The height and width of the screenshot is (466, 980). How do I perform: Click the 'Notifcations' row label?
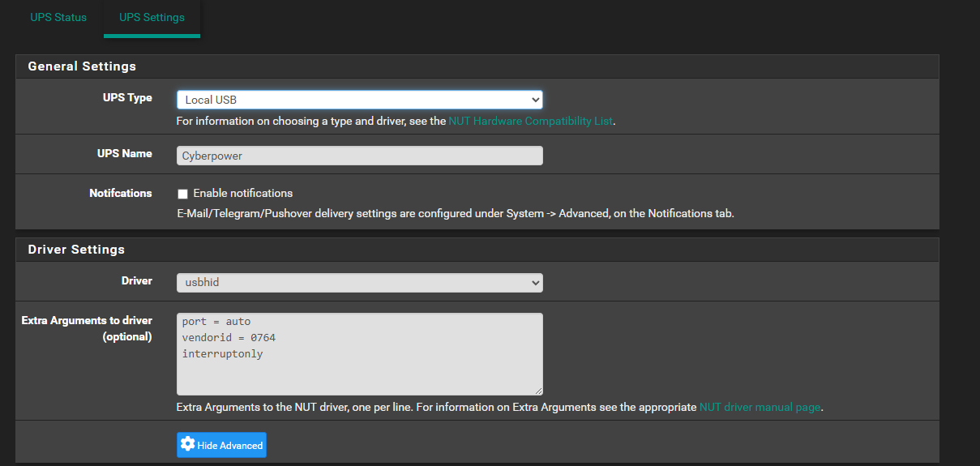pos(120,193)
